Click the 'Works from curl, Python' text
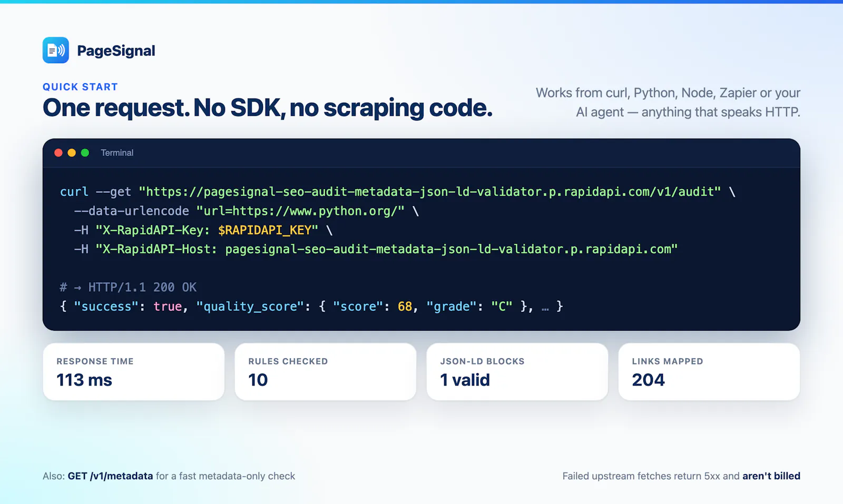Screen dimensions: 843x504 [x=668, y=102]
